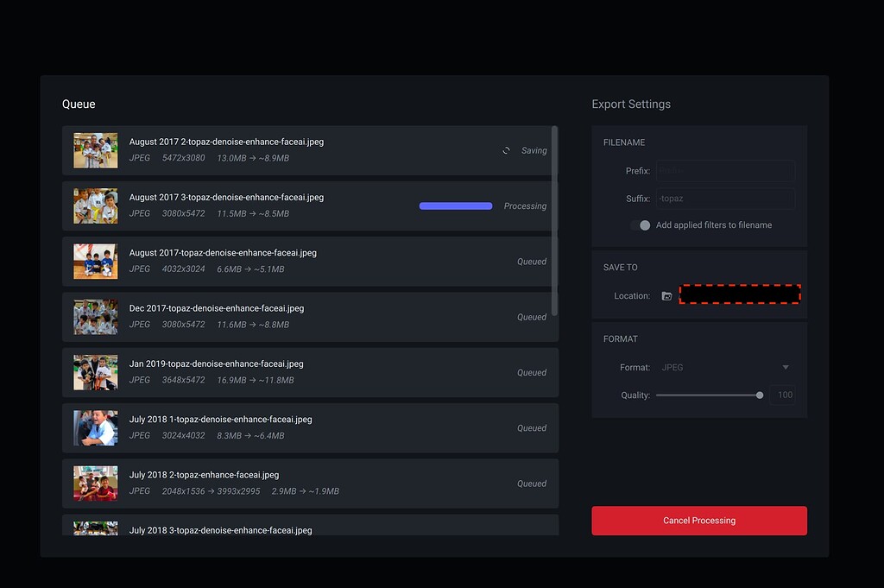Click the Queue heading
The height and width of the screenshot is (588, 884).
click(79, 104)
